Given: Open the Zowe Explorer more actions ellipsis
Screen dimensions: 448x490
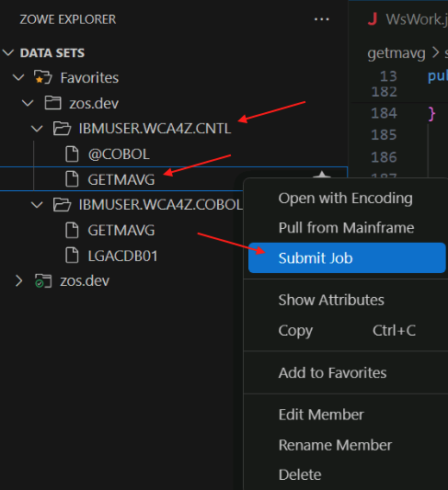Looking at the screenshot, I should [321, 19].
